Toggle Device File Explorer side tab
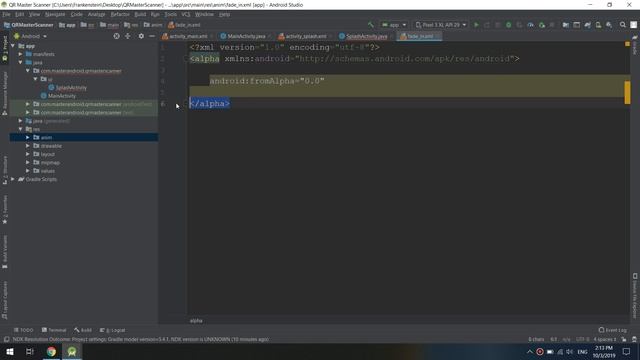The height and width of the screenshot is (360, 640). (x=635, y=296)
